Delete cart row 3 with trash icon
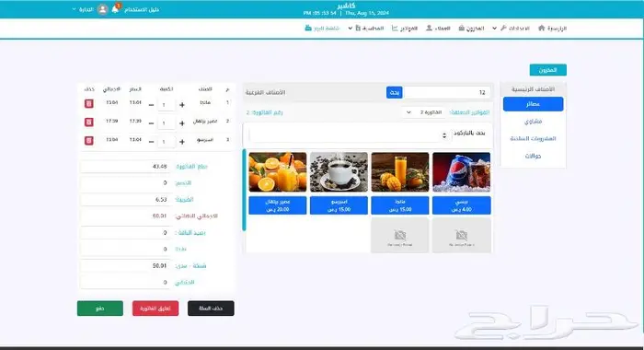644x350 pixels. (x=88, y=141)
